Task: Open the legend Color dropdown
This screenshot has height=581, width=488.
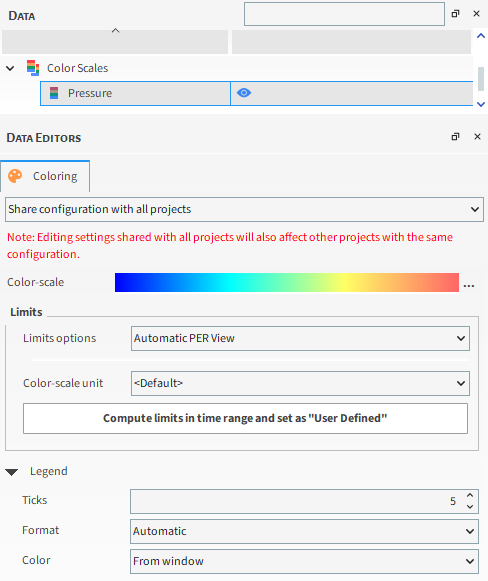Action: pos(304,561)
